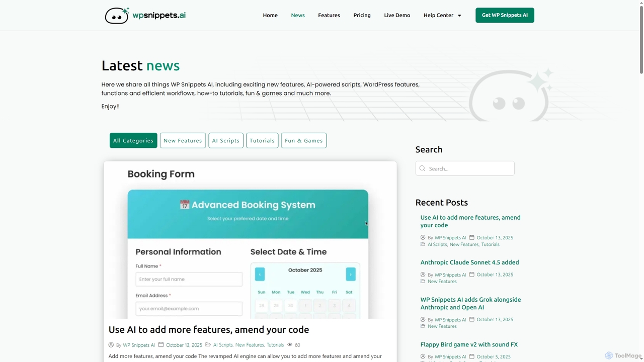Click the calendar icon in the main article meta
This screenshot has width=644, height=362.
pos(161,345)
